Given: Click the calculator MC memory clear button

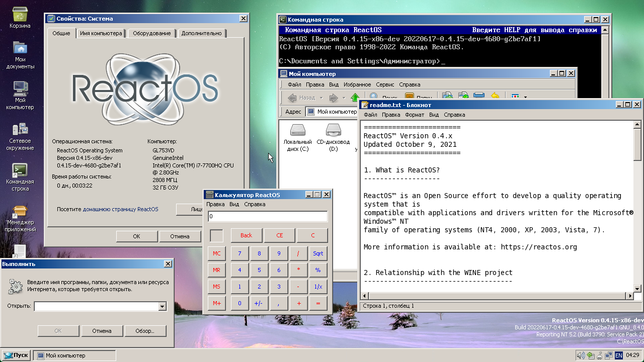Looking at the screenshot, I should tap(216, 253).
